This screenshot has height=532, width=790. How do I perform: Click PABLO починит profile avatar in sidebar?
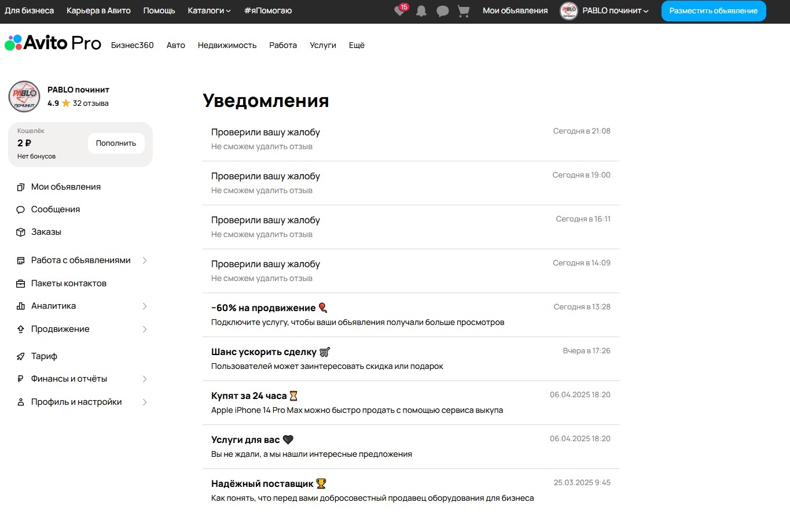coord(24,97)
